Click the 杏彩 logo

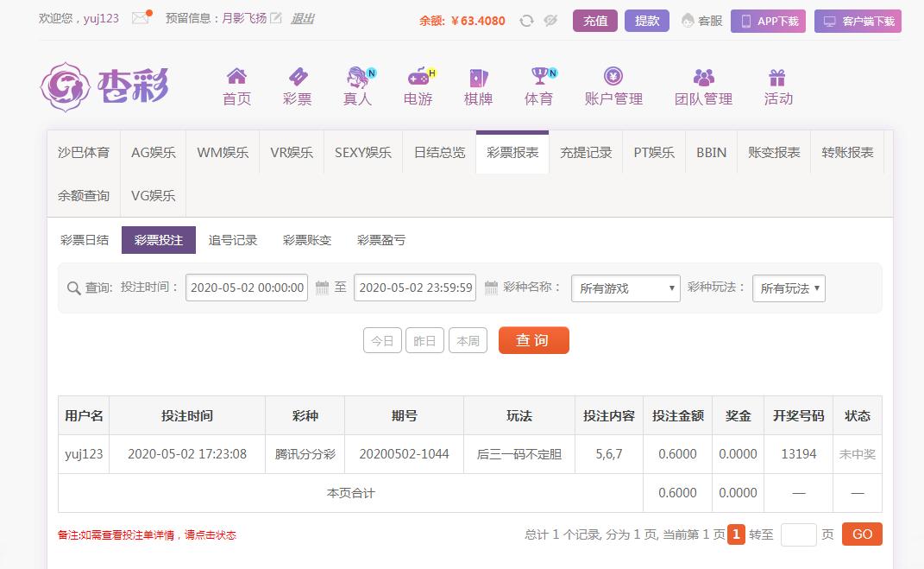[105, 86]
